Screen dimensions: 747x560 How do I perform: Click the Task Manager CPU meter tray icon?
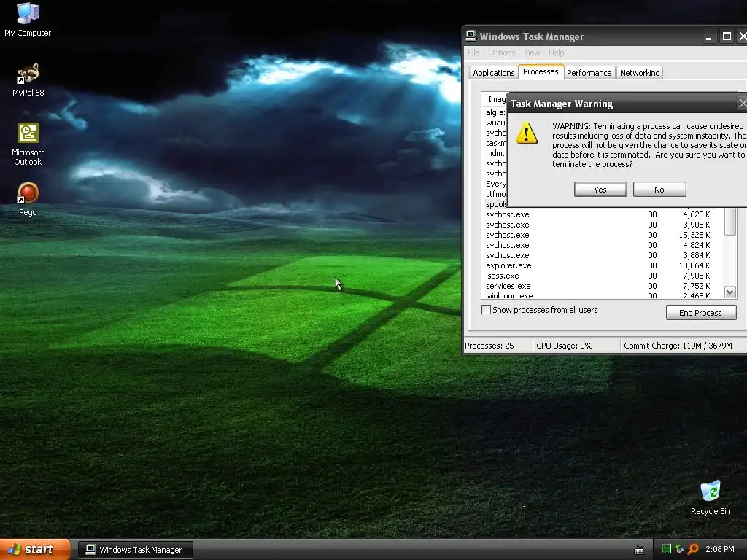pyautogui.click(x=667, y=549)
